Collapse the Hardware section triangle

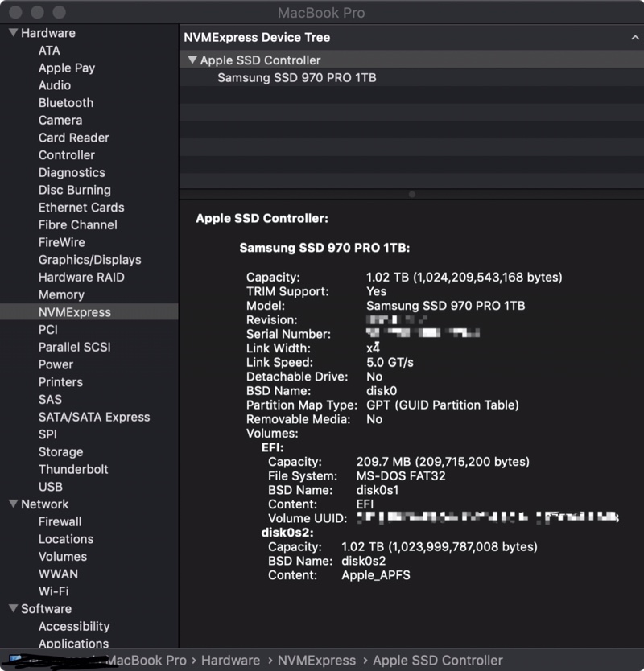[13, 32]
